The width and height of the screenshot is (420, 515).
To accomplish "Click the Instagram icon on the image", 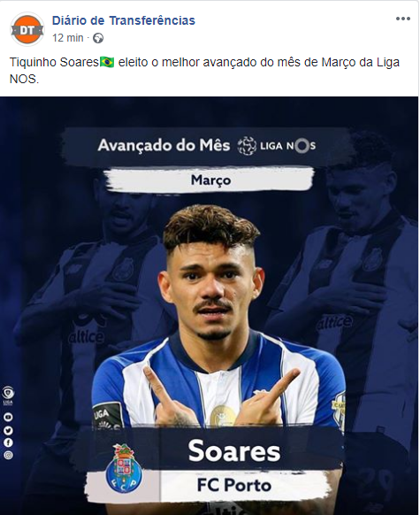I will coord(8,455).
